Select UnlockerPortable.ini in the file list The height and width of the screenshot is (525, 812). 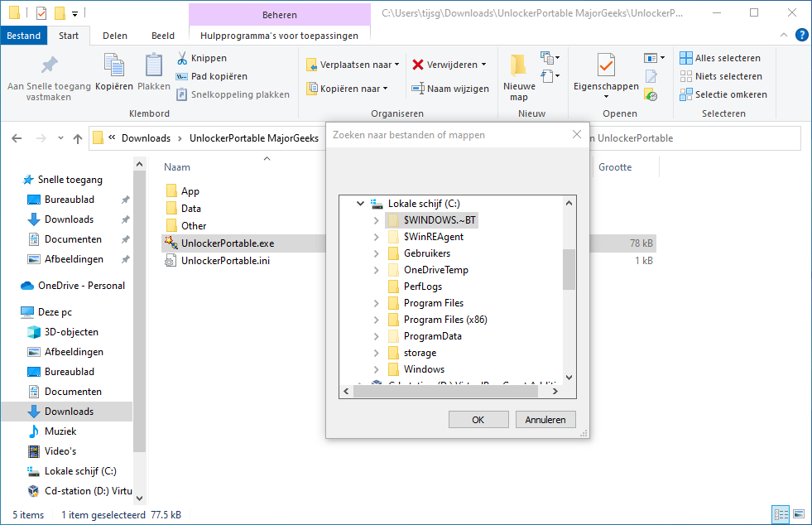point(225,261)
